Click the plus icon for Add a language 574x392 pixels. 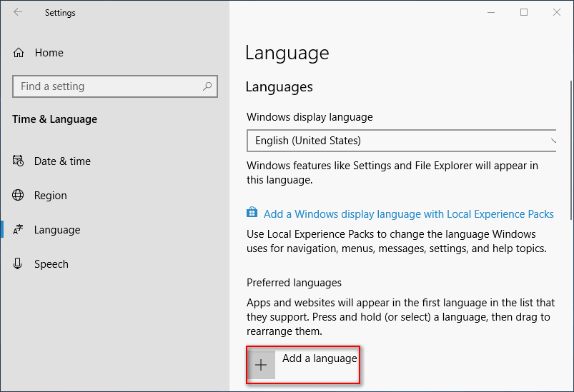[x=261, y=365]
